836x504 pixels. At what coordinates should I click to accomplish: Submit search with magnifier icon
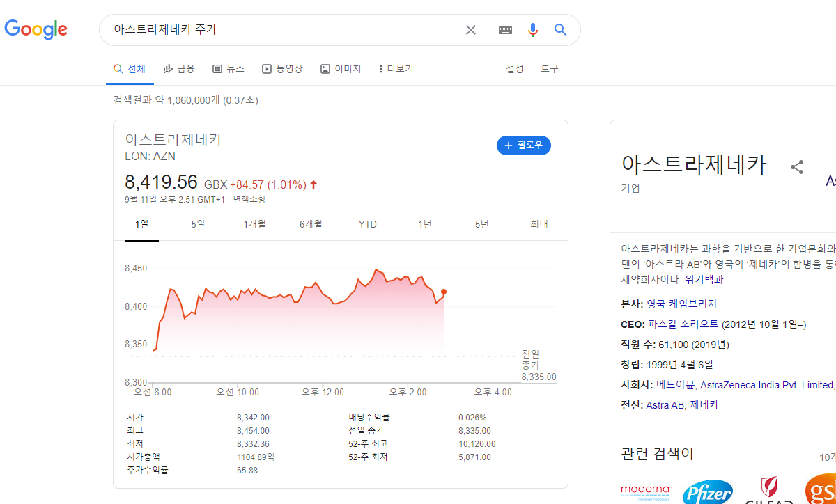click(x=560, y=30)
